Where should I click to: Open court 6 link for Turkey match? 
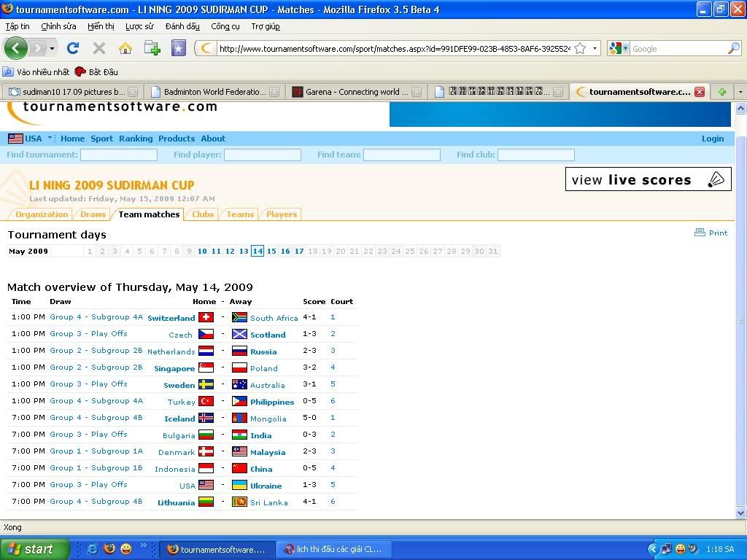[333, 401]
